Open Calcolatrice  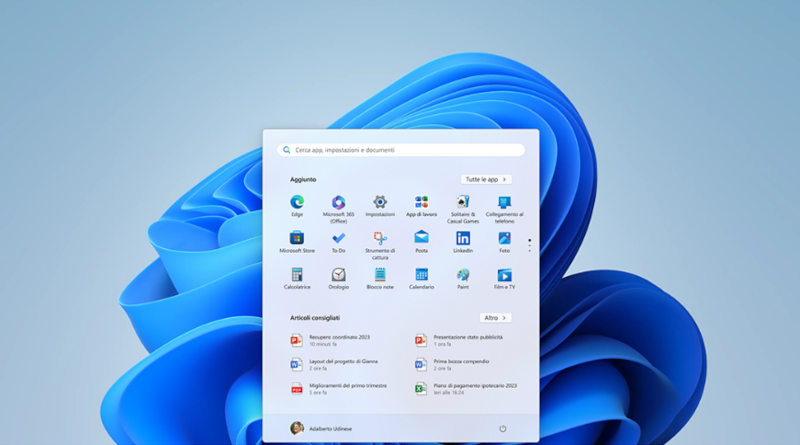tap(297, 278)
